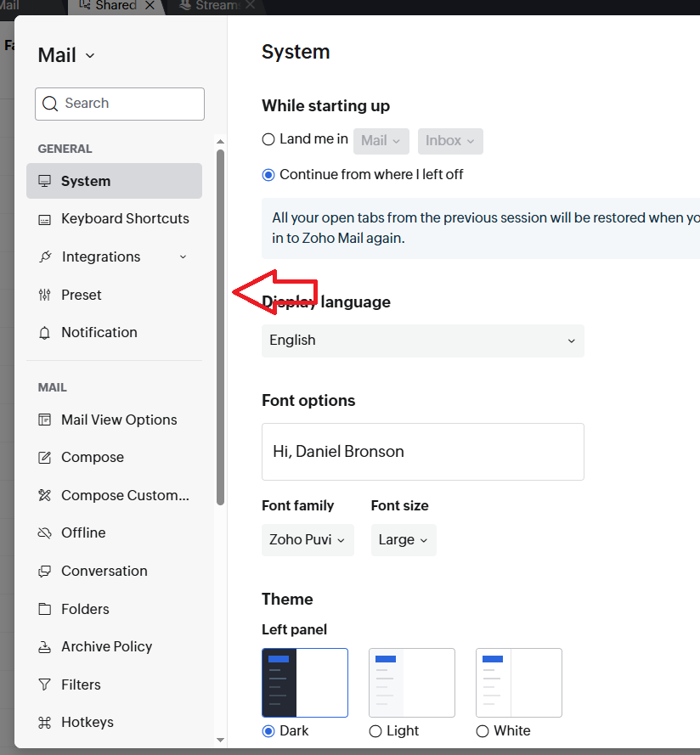The height and width of the screenshot is (755, 700).
Task: Close the Shared tab
Action: click(x=150, y=5)
